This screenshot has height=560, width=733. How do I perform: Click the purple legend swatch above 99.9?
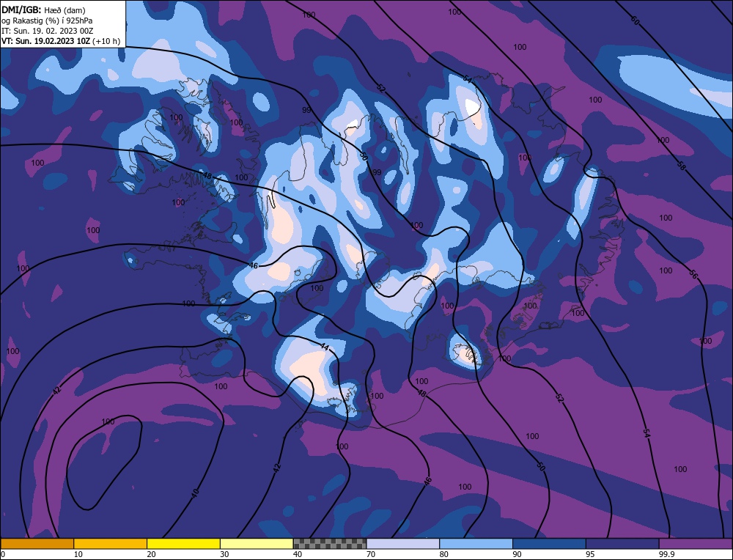tap(696, 543)
